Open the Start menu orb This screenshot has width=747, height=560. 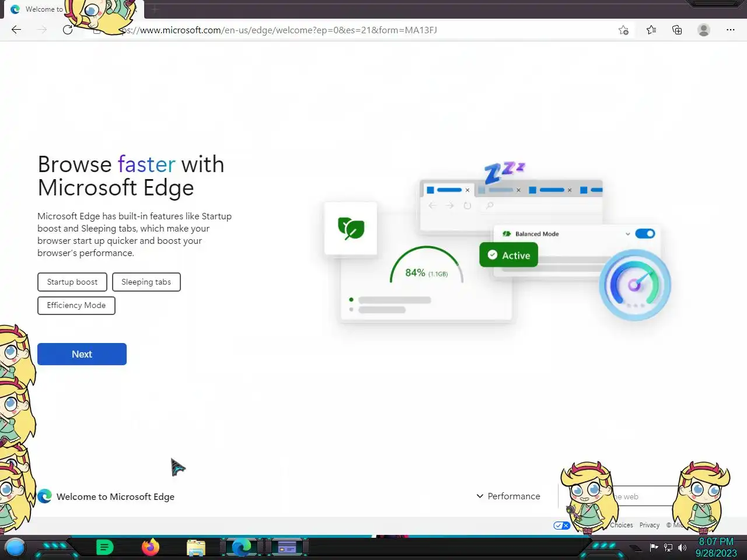click(x=15, y=547)
